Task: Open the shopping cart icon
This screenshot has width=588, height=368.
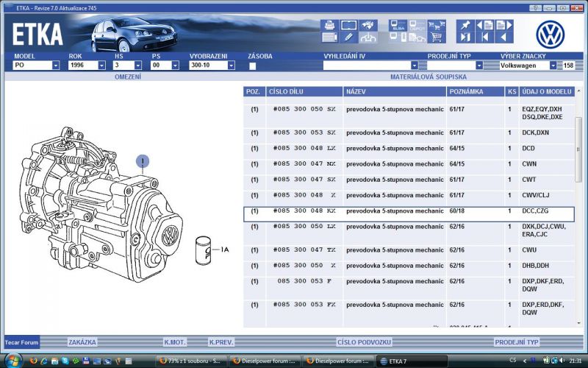Action: (x=436, y=37)
